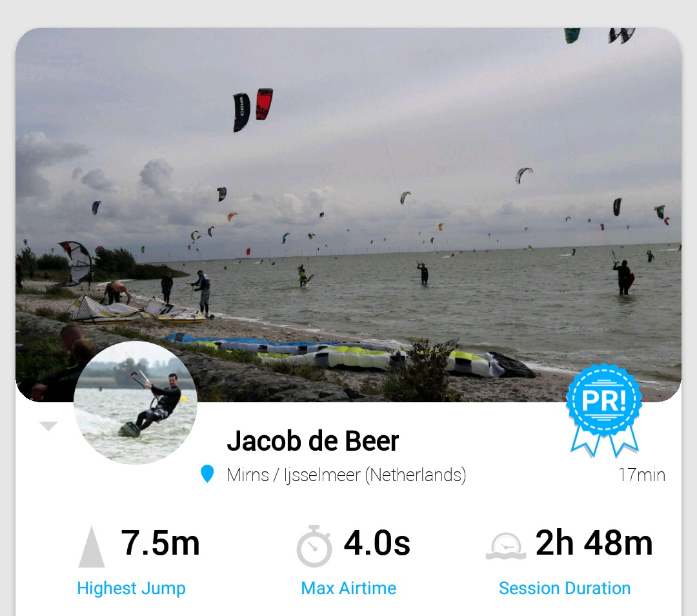Select the Max Airtime label
697x616 pixels.
tap(348, 588)
